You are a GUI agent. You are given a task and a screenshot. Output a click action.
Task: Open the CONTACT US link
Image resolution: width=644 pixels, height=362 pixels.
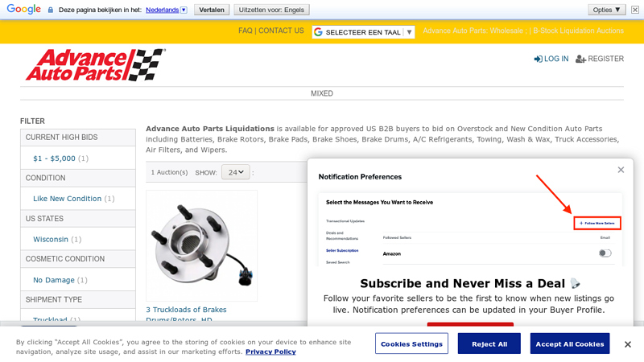tap(281, 31)
